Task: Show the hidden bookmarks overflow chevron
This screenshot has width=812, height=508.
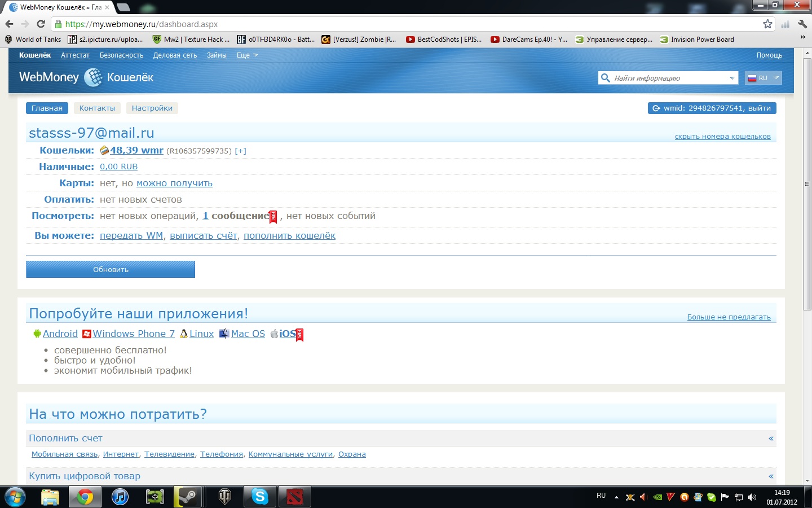Action: tap(802, 38)
